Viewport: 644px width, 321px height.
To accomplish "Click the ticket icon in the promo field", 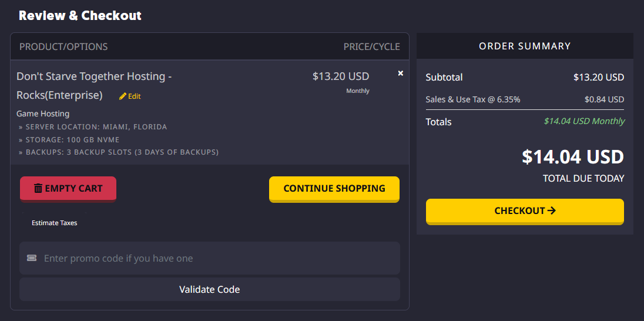I will pyautogui.click(x=32, y=258).
